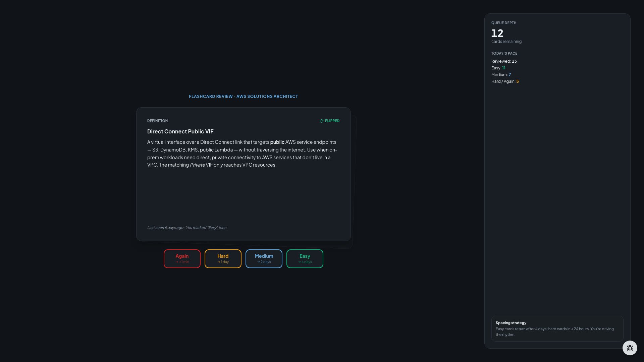Viewport: 644px width, 362px height.
Task: Rate the card as Hard
Action: click(x=223, y=259)
